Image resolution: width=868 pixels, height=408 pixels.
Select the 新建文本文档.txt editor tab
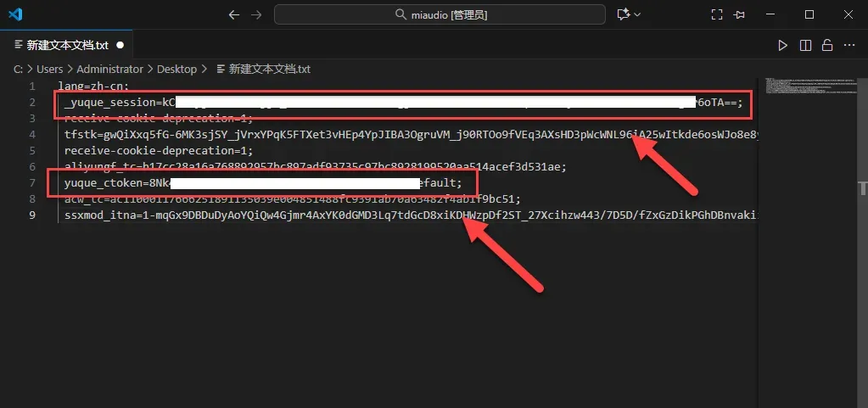[66, 45]
